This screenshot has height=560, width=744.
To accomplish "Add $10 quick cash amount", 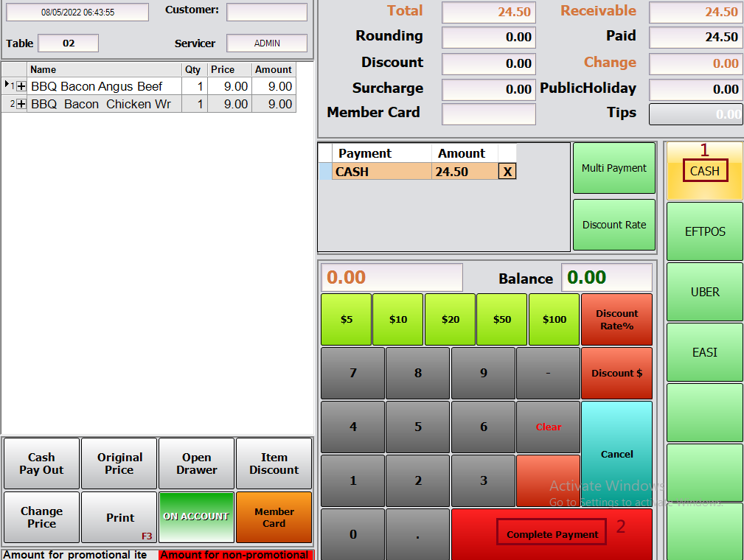I will [398, 319].
